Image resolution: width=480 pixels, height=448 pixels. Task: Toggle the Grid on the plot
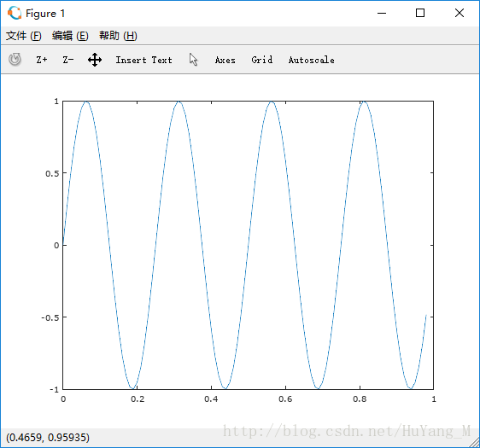[x=262, y=60]
